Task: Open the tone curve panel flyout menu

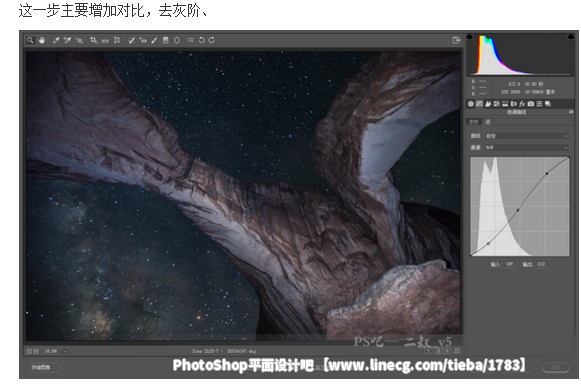Action: (571, 112)
